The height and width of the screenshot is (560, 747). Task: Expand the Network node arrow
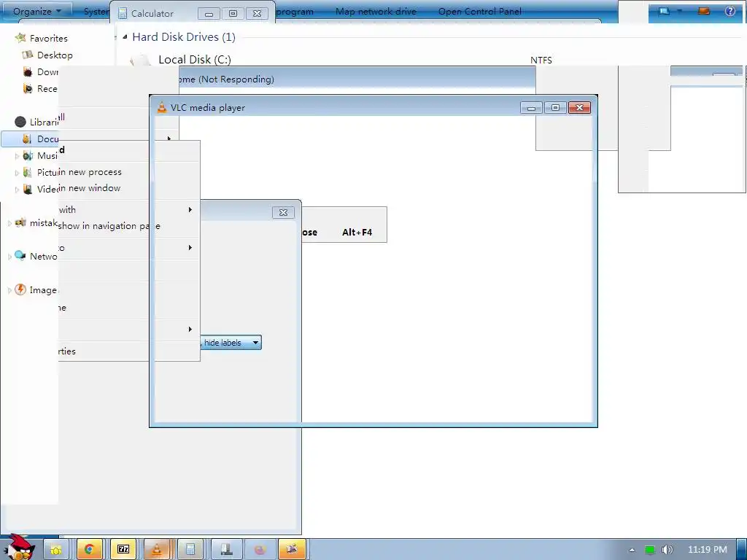tap(9, 256)
